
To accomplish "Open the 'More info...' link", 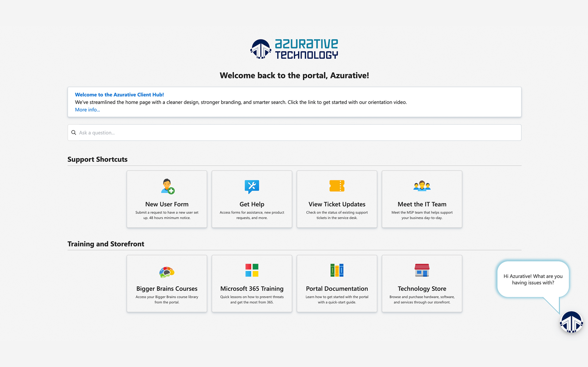I will click(x=87, y=110).
